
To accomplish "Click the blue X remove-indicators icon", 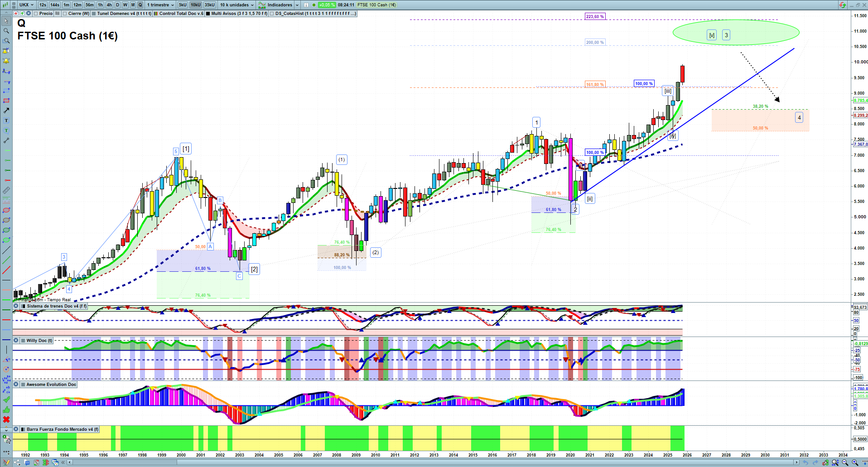I will [x=29, y=14].
